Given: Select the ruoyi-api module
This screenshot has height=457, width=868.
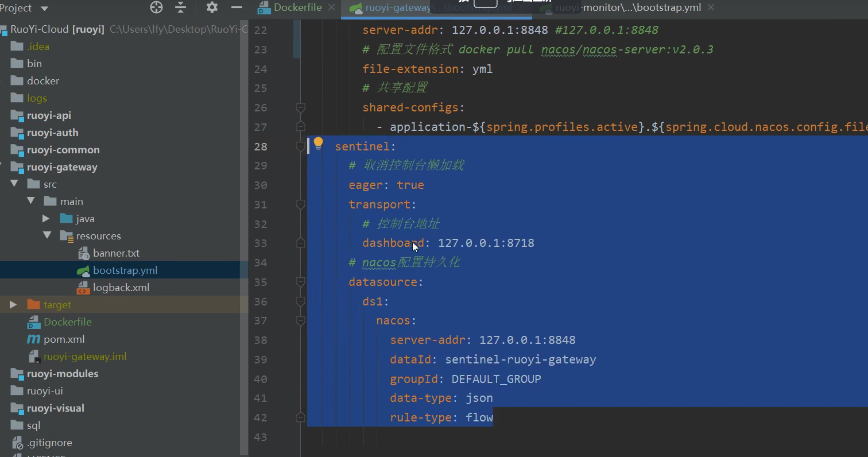Looking at the screenshot, I should (49, 115).
